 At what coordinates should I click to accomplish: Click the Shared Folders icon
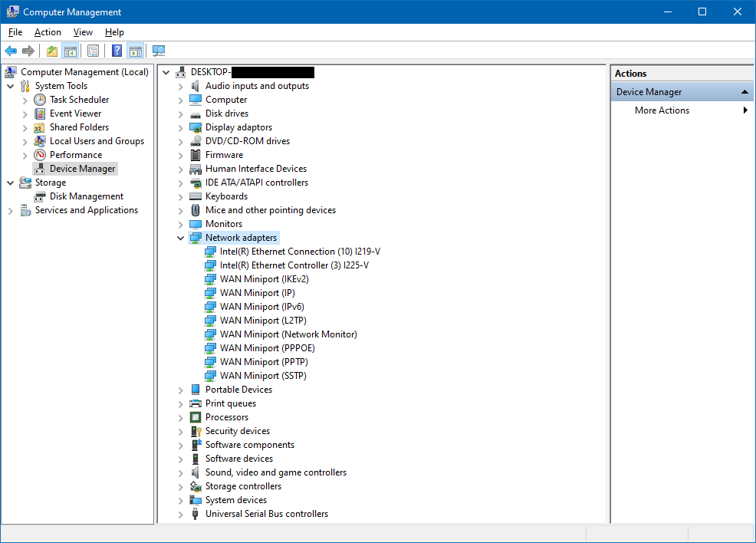(x=40, y=127)
